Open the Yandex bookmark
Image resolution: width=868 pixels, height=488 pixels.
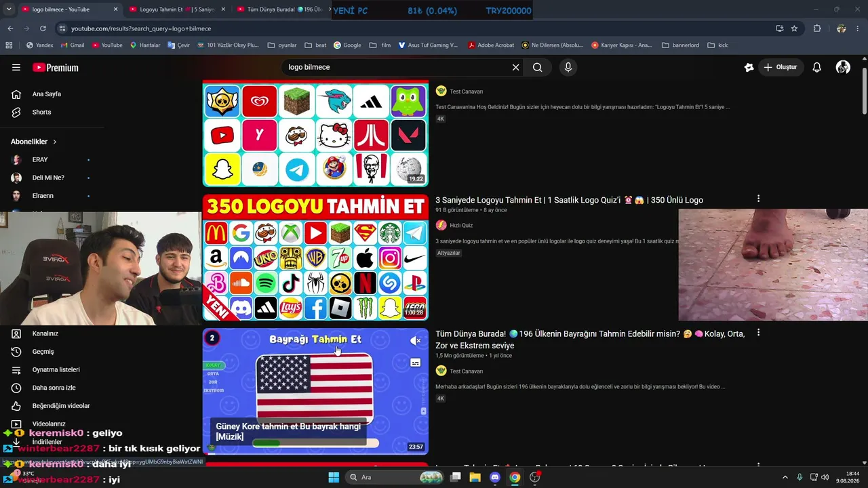pyautogui.click(x=39, y=45)
